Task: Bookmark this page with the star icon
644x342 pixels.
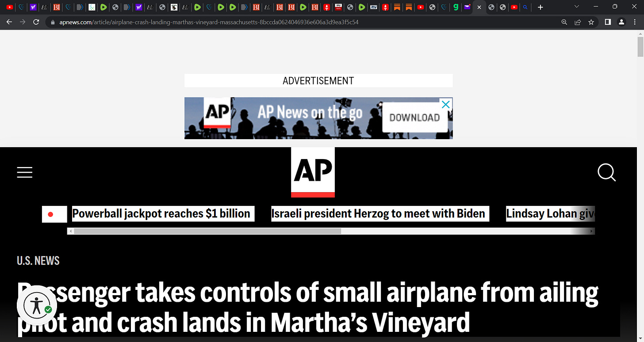Action: (591, 22)
